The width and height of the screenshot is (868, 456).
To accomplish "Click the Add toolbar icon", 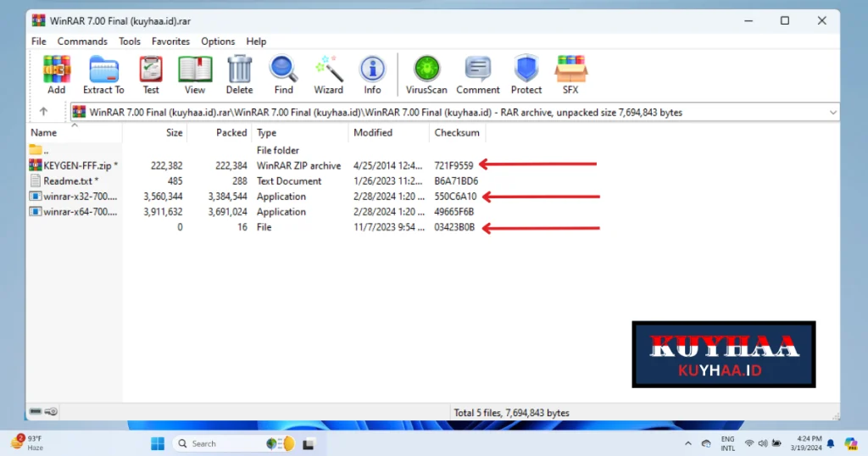I will click(57, 75).
